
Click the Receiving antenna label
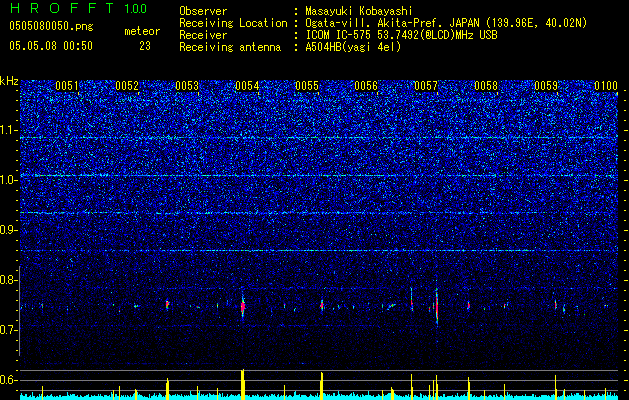pos(230,47)
